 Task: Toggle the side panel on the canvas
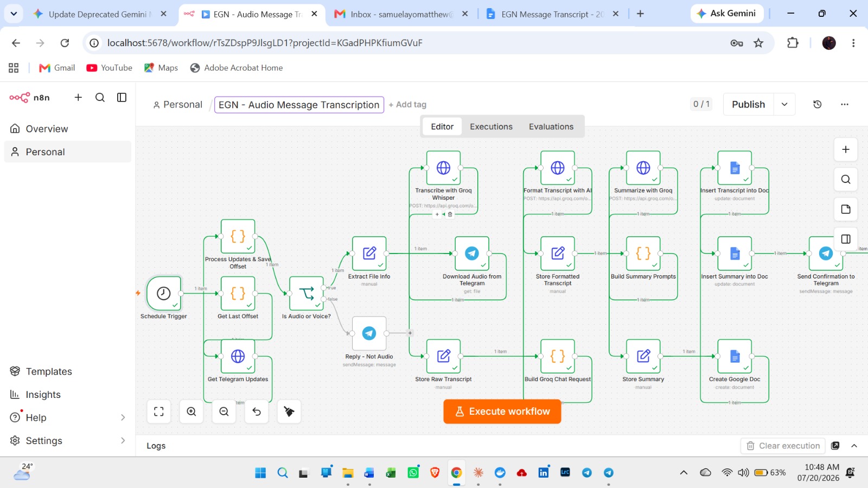[x=846, y=239]
